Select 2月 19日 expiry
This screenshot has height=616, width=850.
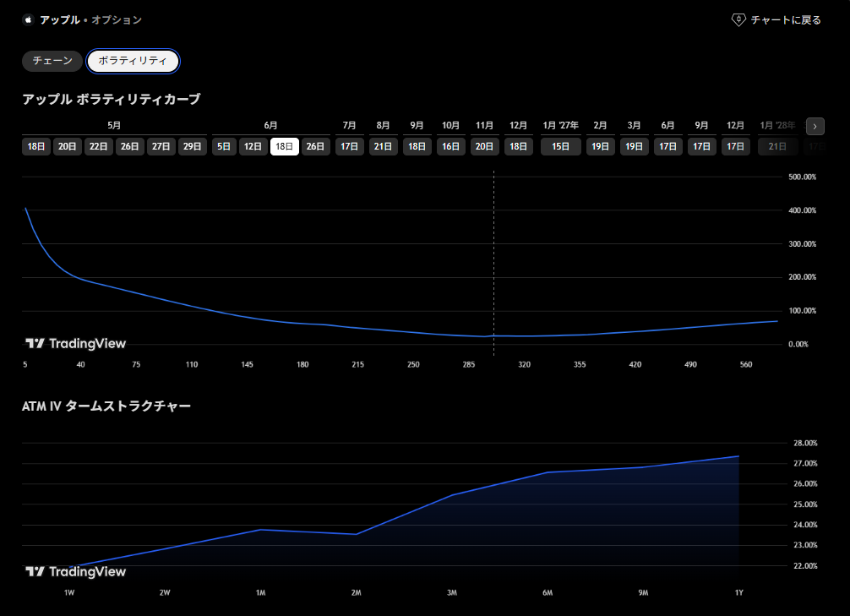point(600,146)
